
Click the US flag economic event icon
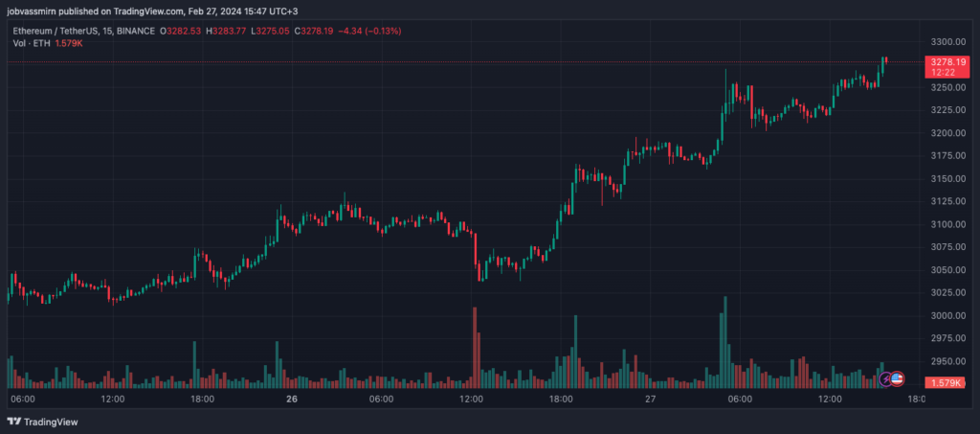(x=898, y=379)
